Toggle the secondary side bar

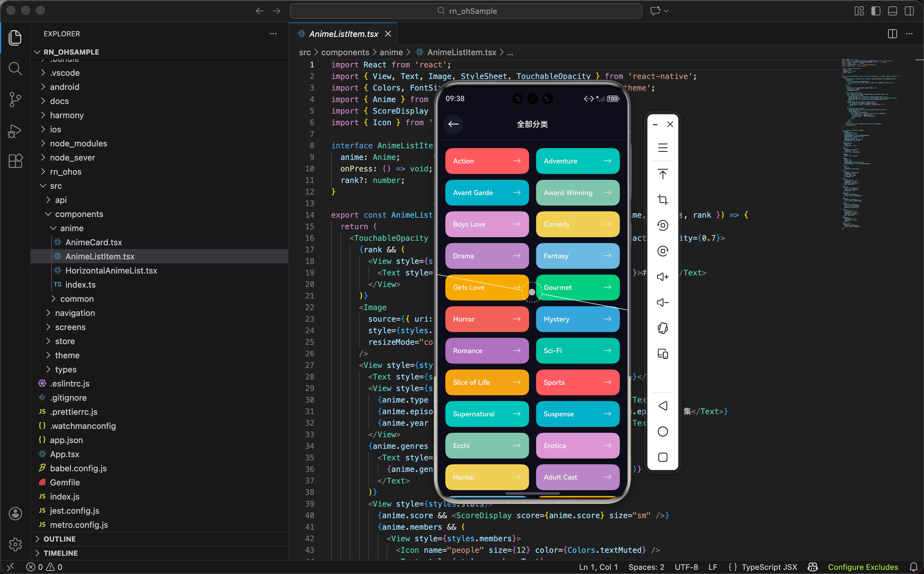[x=909, y=11]
